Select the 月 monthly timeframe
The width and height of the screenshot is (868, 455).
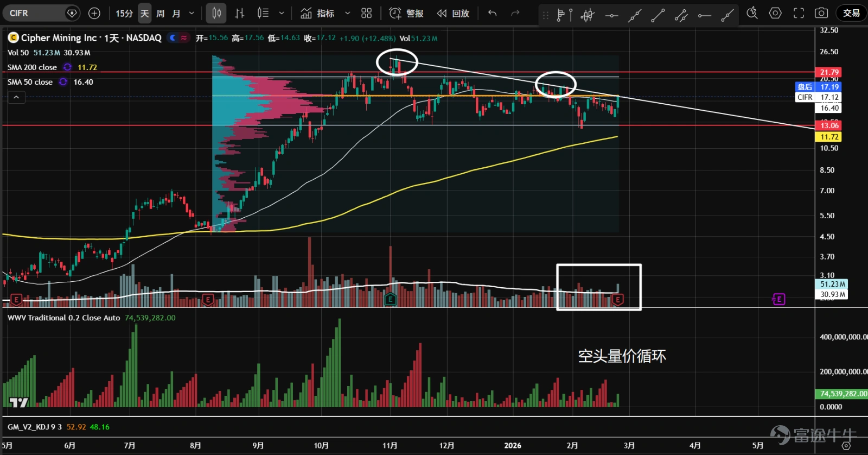click(x=176, y=13)
